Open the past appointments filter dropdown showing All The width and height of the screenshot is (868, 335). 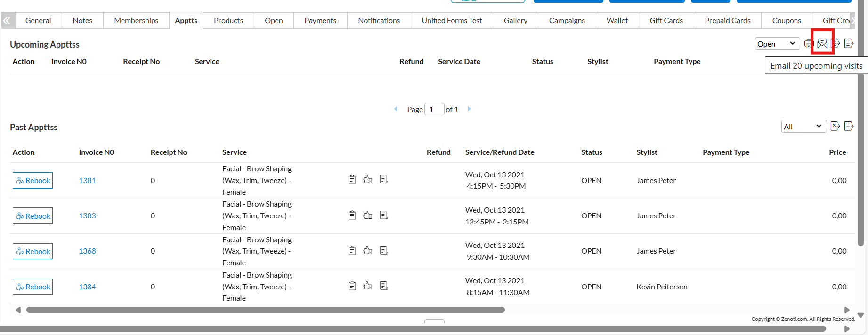pyautogui.click(x=804, y=127)
